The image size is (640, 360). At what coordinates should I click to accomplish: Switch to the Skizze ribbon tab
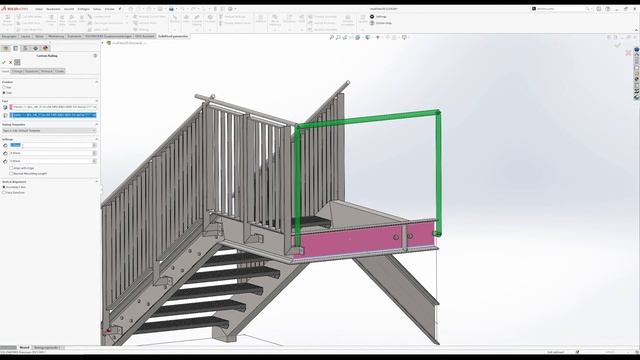coord(39,36)
